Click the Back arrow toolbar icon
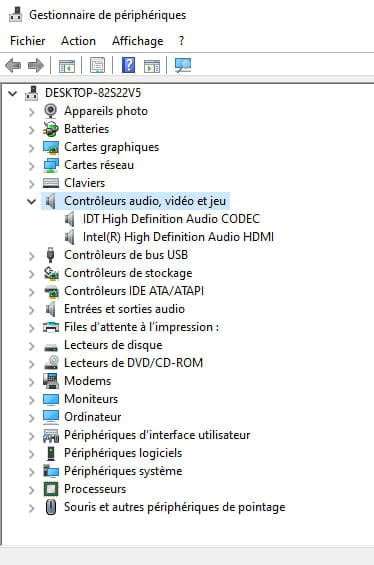The width and height of the screenshot is (374, 565). 13,66
